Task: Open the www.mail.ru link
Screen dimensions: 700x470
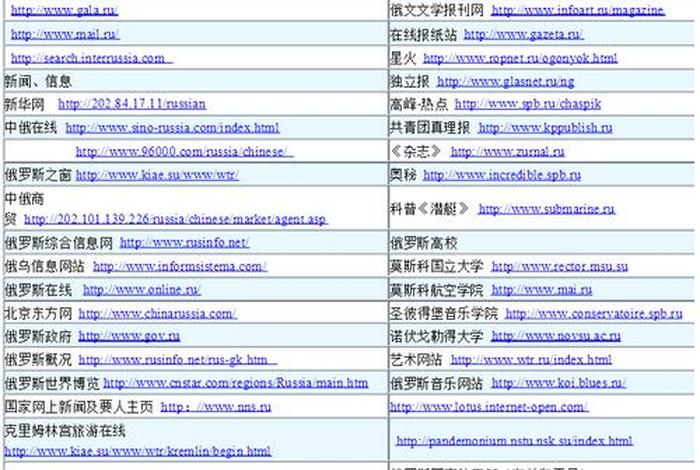Action: [x=65, y=34]
